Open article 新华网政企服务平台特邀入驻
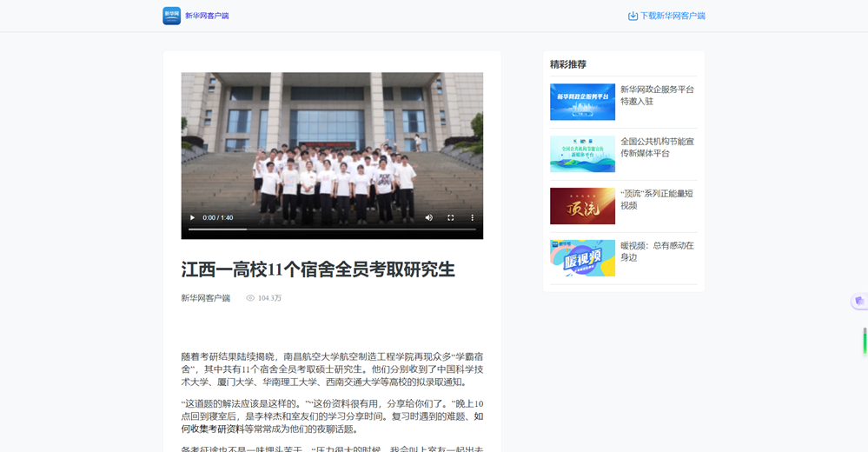The width and height of the screenshot is (868, 452). 657,96
